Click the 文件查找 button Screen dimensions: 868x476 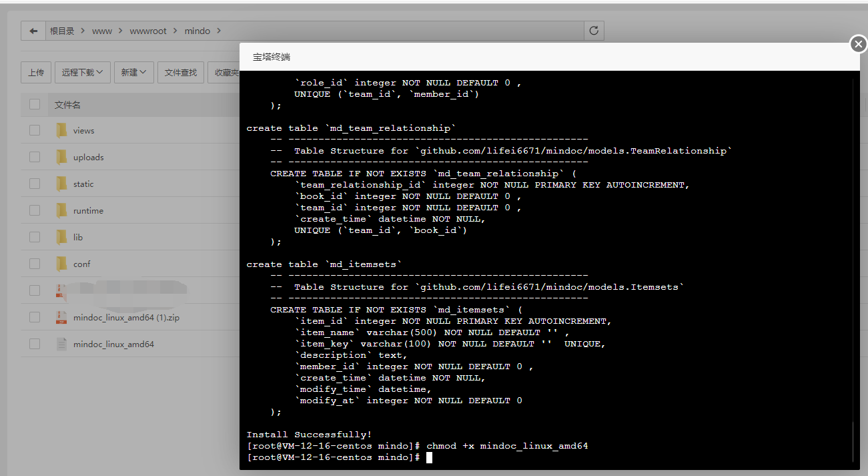tap(181, 72)
